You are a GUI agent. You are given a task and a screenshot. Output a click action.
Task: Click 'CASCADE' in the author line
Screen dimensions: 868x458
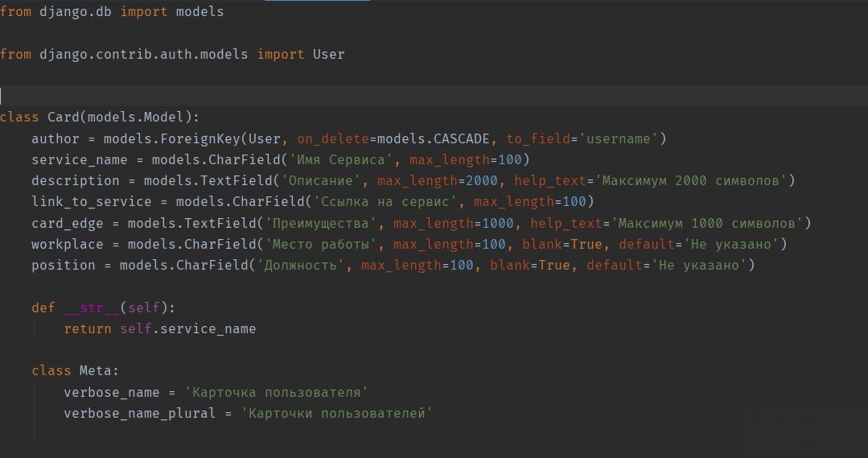[461, 139]
